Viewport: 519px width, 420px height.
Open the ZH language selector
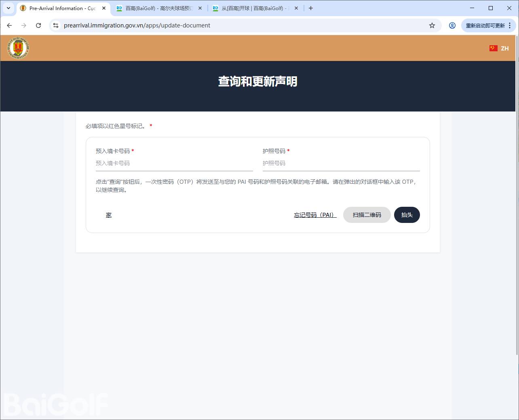point(499,48)
